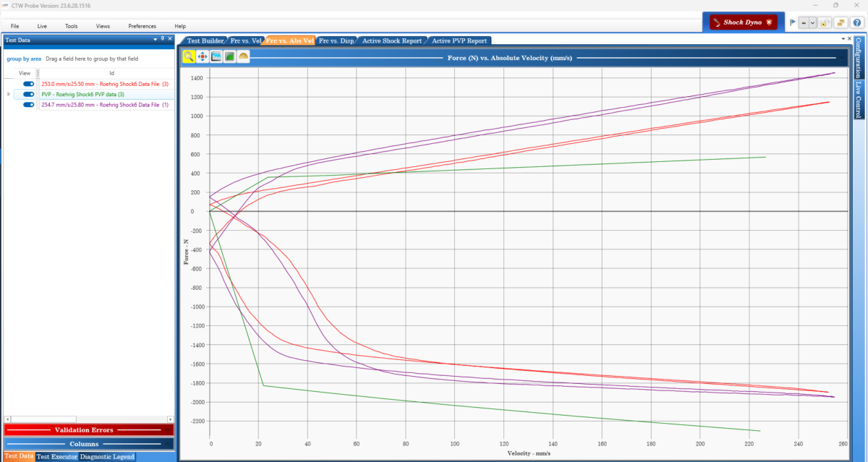Toggle visibility of the 254.7 mm/s data file
This screenshot has width=868, height=462.
tap(29, 105)
